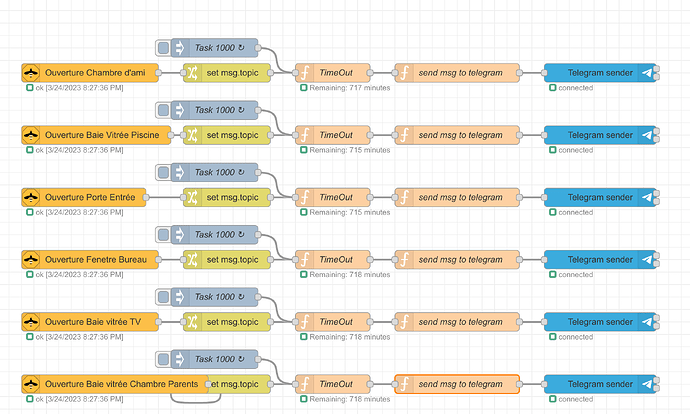Click the Telegram plane icon in Chambre Parents row
Screen dimensions: 690x414
pos(647,385)
